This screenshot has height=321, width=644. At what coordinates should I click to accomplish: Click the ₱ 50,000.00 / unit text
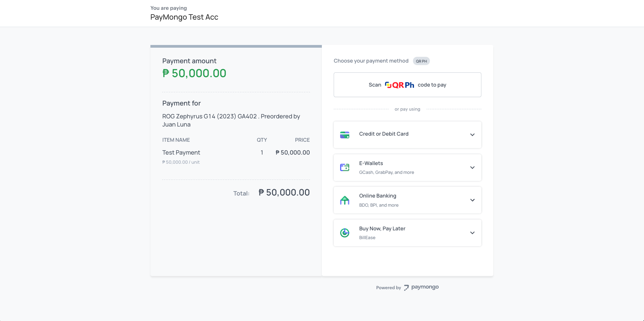[181, 162]
